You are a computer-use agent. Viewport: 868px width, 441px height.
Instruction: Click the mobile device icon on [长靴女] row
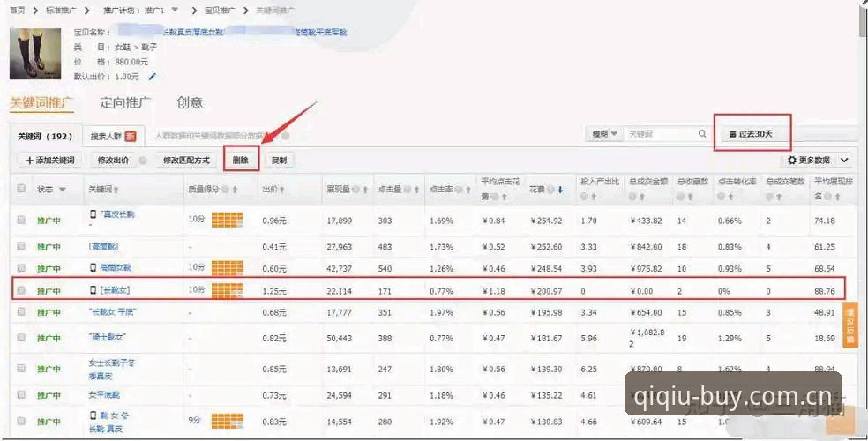click(93, 290)
